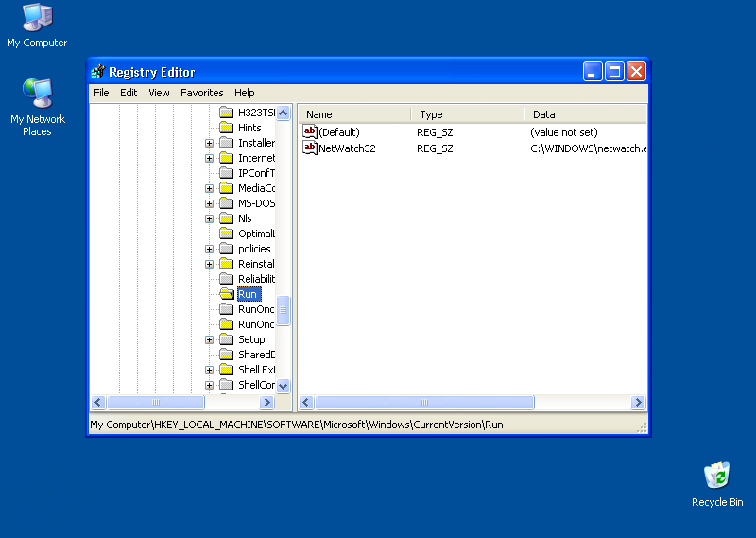
Task: Click tree pane scroll left arrow
Action: [x=98, y=403]
